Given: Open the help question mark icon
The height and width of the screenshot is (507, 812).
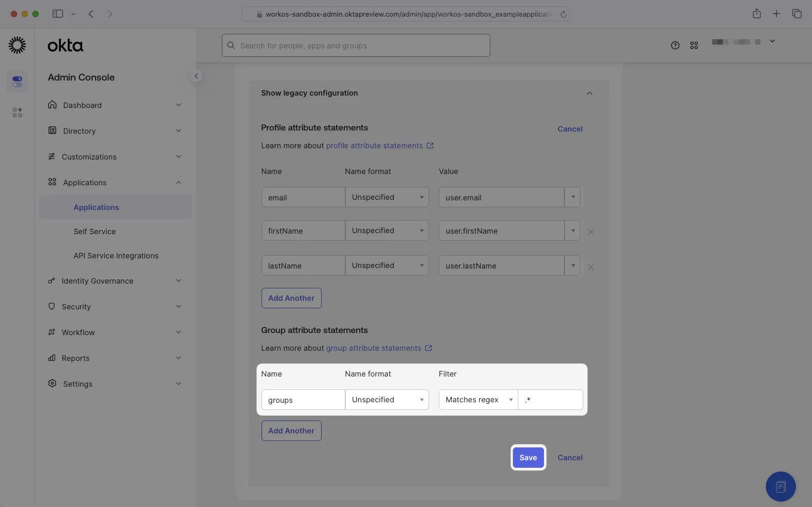Looking at the screenshot, I should coord(675,46).
